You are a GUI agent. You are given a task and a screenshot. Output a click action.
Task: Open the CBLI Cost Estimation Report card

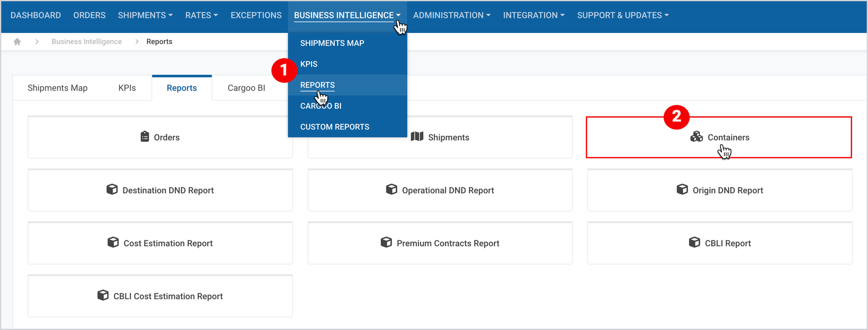[160, 296]
